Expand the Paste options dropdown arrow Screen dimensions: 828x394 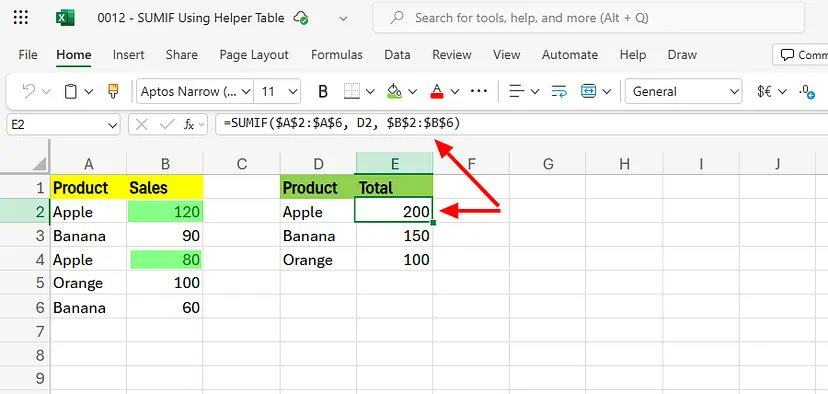pyautogui.click(x=88, y=92)
